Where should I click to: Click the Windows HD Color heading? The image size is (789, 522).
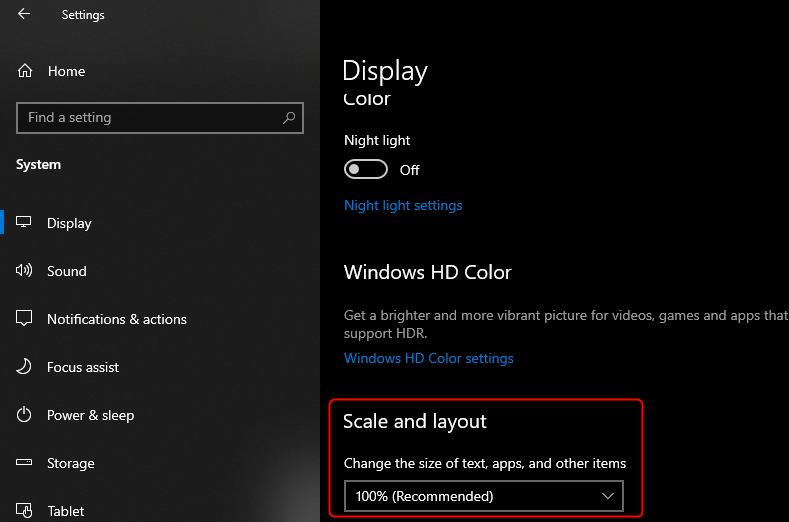tap(428, 272)
